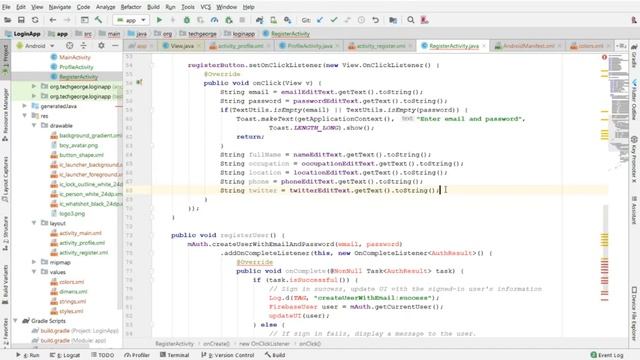Click the Profile app gauge icon
Image resolution: width=640 pixels, height=360 pixels.
214,20
